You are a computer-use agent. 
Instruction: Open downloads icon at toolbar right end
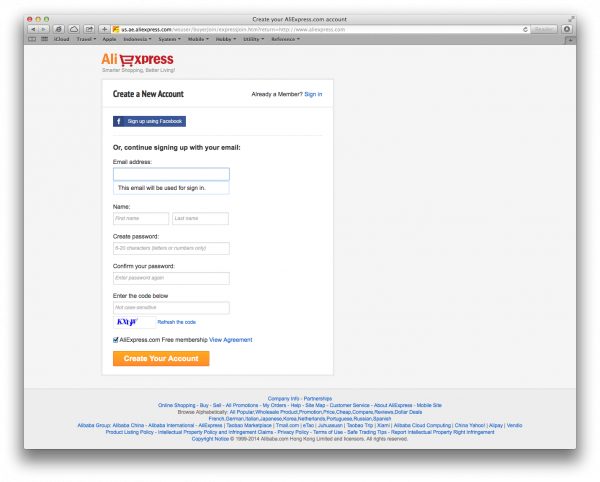click(x=567, y=29)
